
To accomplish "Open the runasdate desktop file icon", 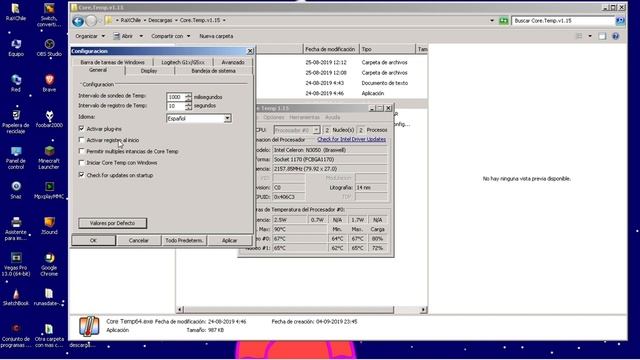I will click(49, 297).
